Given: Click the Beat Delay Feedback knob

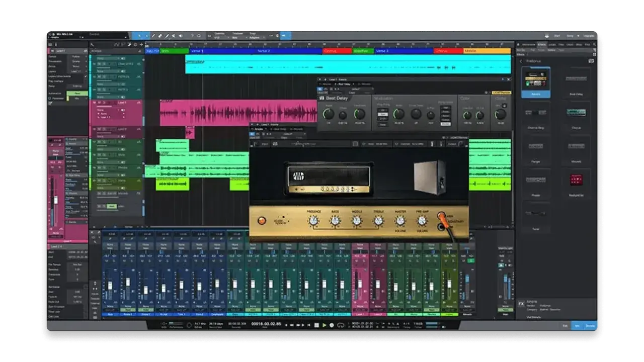Looking at the screenshot, I should coord(359,114).
